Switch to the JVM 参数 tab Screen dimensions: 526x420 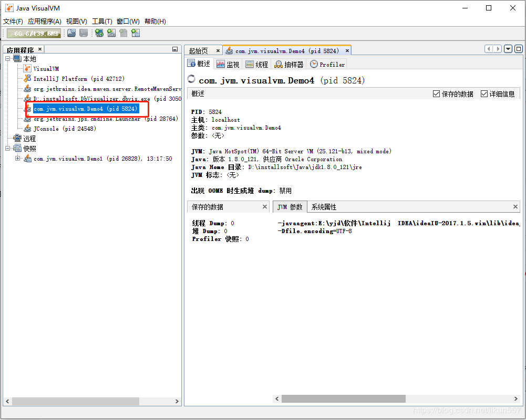290,207
